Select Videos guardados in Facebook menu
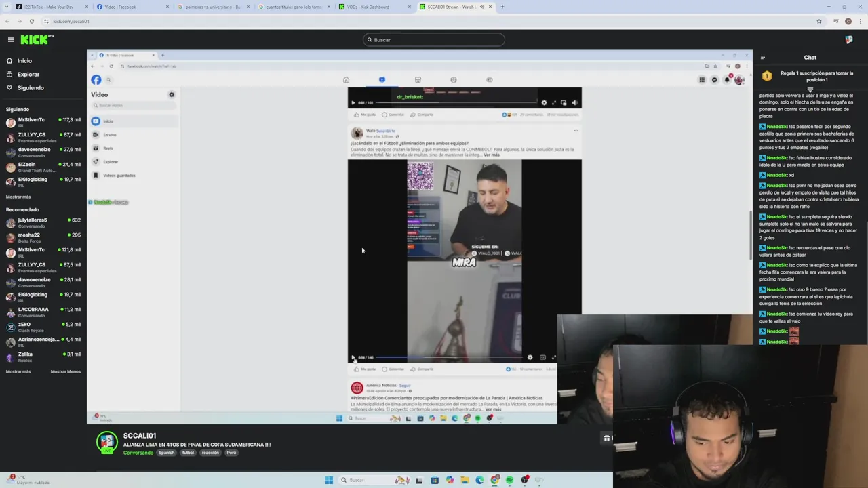Viewport: 868px width, 488px height. click(x=135, y=176)
